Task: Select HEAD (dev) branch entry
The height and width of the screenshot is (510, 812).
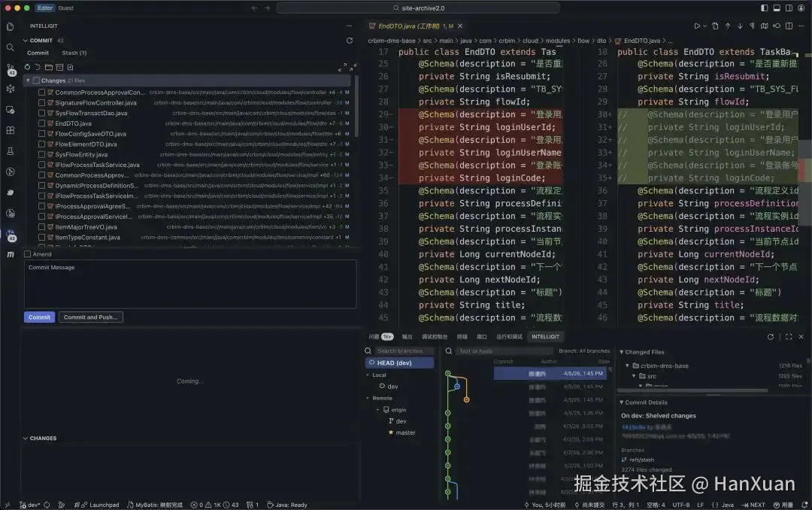Action: click(x=399, y=363)
